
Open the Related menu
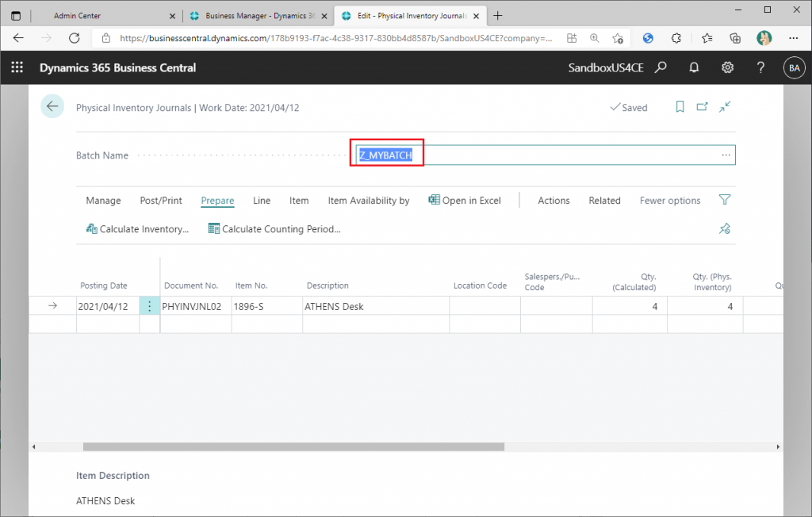click(604, 201)
